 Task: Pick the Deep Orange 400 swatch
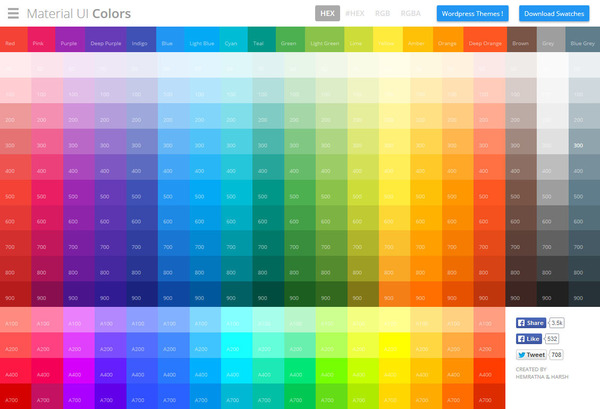tap(489, 167)
